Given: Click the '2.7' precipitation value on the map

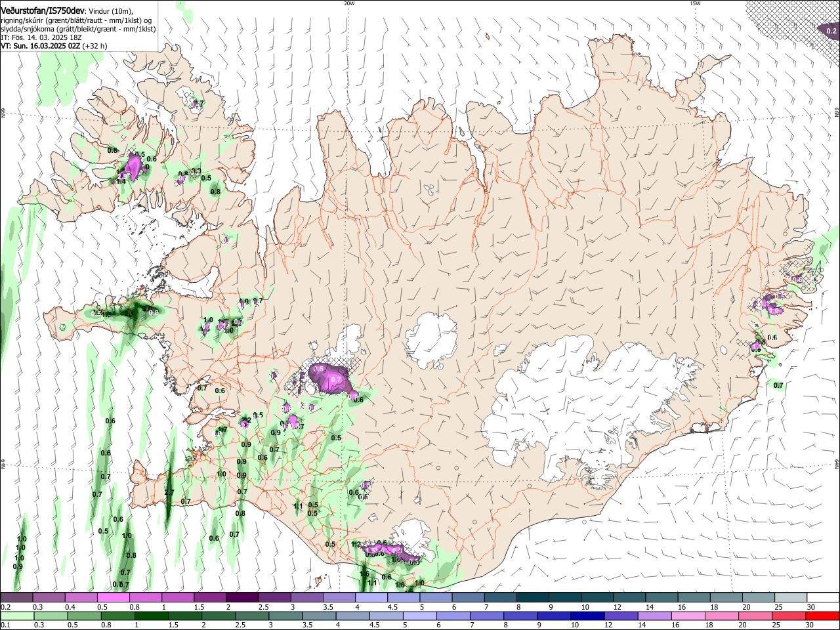Looking at the screenshot, I should click(169, 492).
